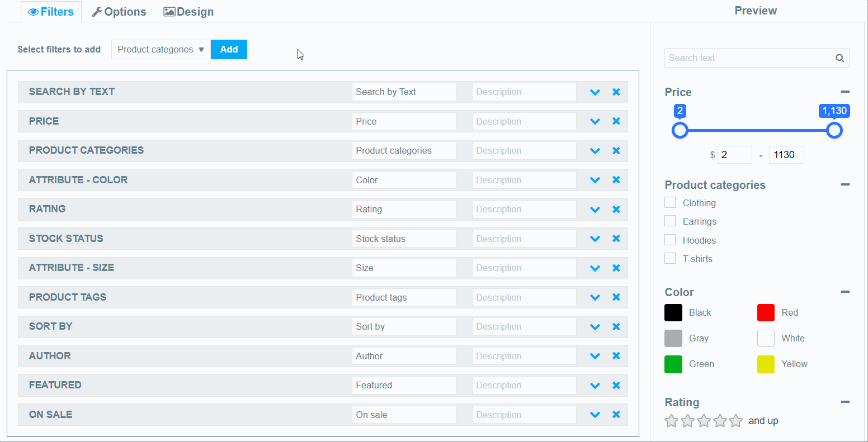The image size is (868, 442).
Task: Check the Clothing category checkbox
Action: 670,202
